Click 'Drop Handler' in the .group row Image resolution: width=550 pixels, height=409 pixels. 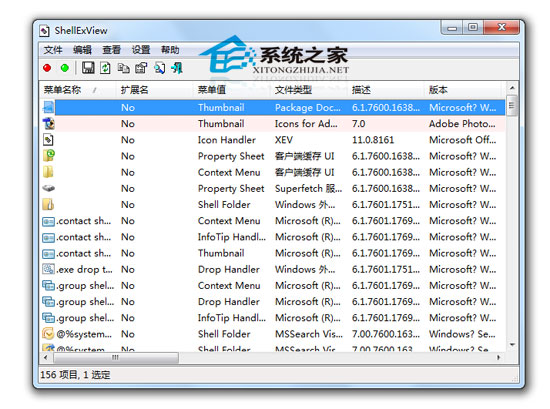click(229, 302)
